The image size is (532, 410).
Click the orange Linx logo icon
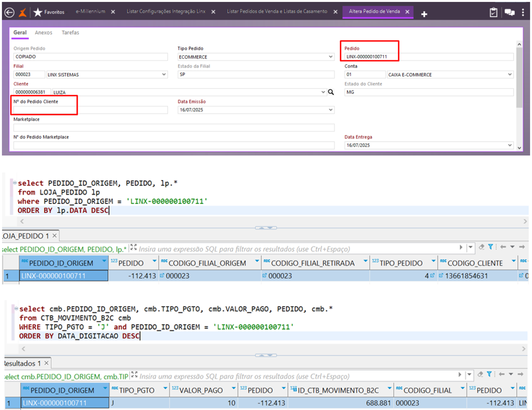click(x=22, y=13)
